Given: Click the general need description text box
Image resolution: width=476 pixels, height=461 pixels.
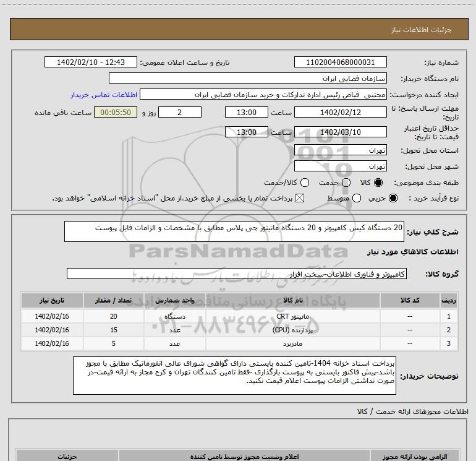Looking at the screenshot, I should coord(234,231).
